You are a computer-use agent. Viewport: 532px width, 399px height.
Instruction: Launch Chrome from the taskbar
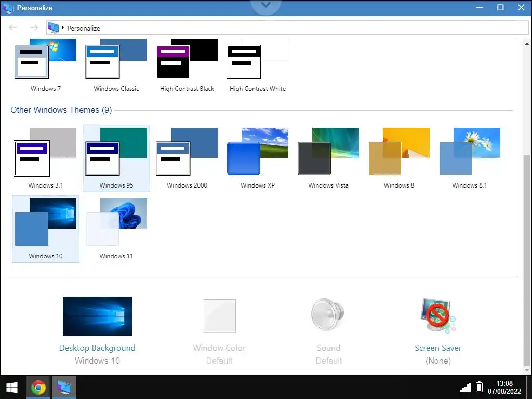(x=38, y=388)
